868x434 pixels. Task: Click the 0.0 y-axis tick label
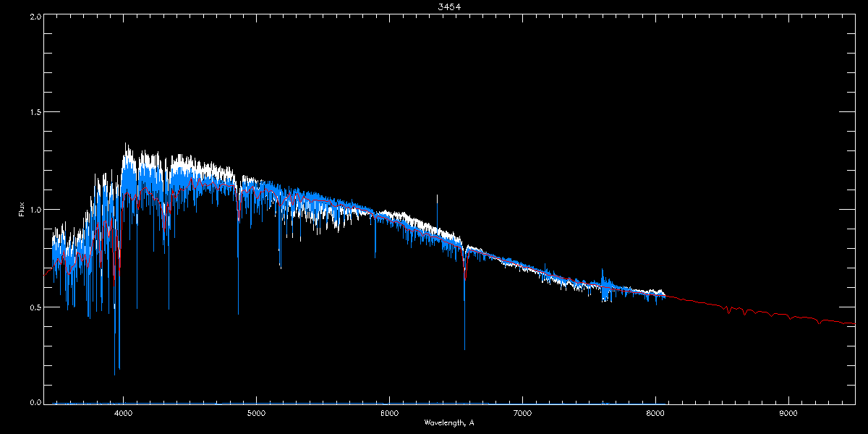coord(34,401)
